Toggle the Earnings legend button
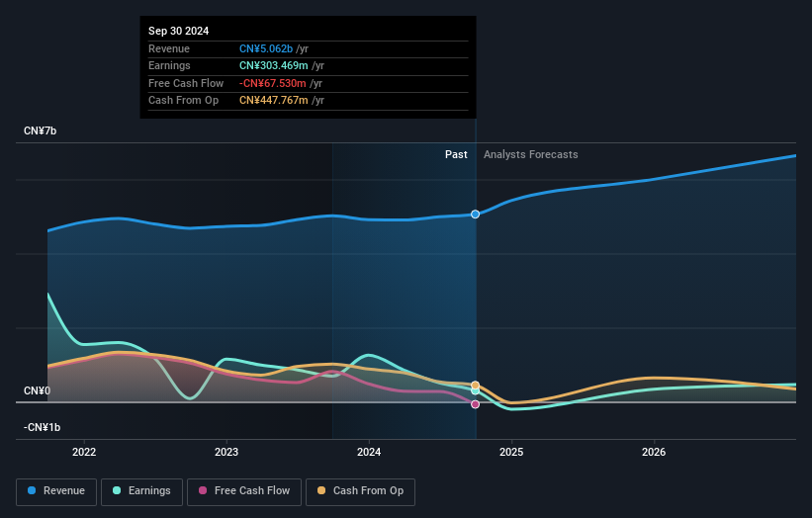 [141, 491]
